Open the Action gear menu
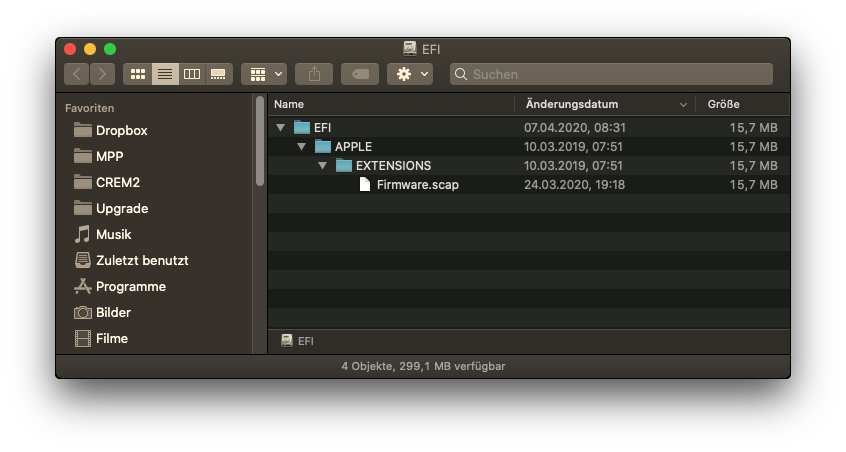846x452 pixels. pyautogui.click(x=410, y=74)
